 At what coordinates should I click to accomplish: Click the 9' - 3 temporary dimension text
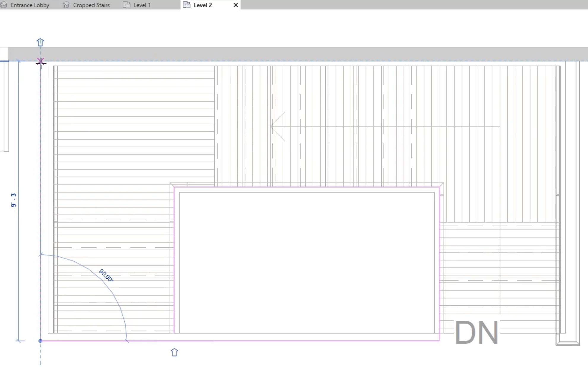coord(13,200)
